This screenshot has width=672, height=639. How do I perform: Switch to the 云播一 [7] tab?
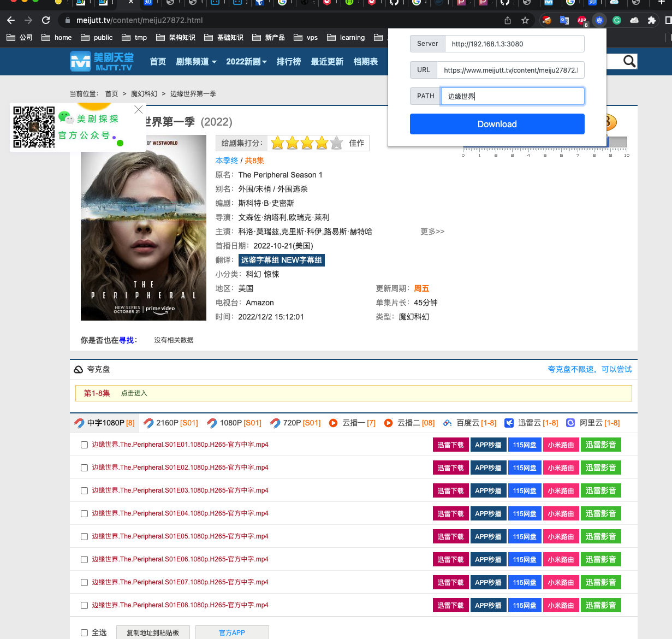click(352, 423)
